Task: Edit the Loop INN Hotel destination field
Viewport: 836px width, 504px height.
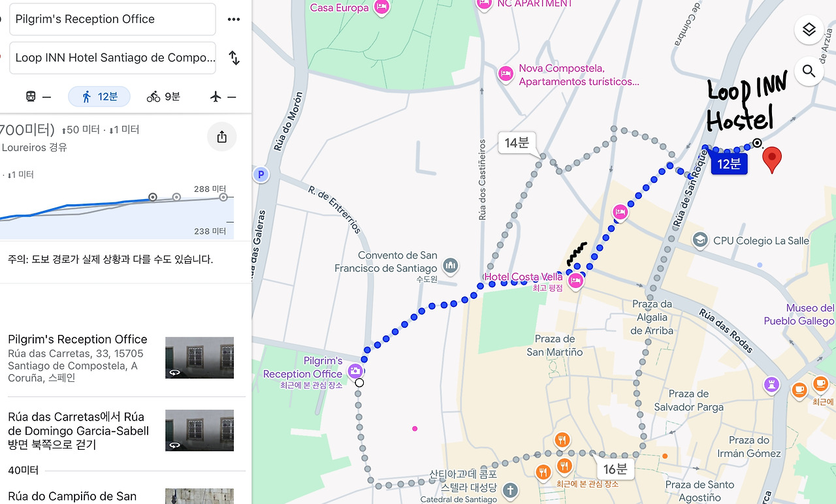Action: [x=112, y=58]
